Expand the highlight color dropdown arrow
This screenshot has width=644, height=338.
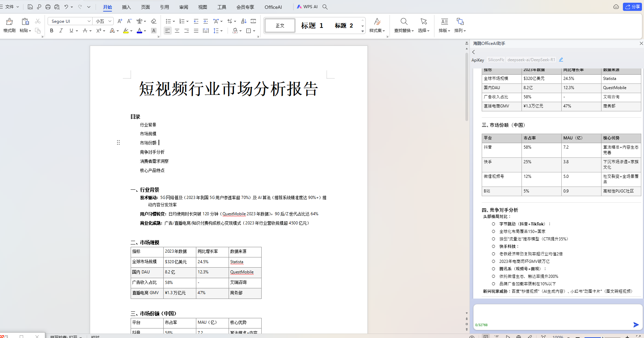click(x=131, y=31)
